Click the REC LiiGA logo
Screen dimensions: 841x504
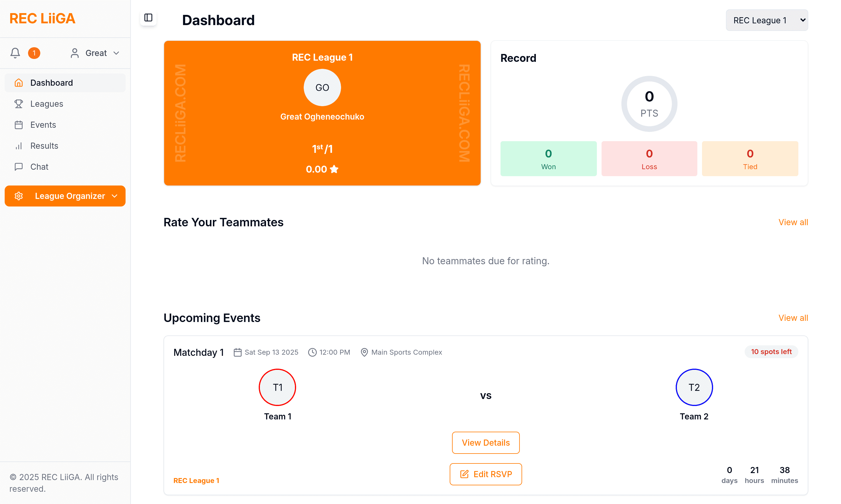tap(43, 18)
